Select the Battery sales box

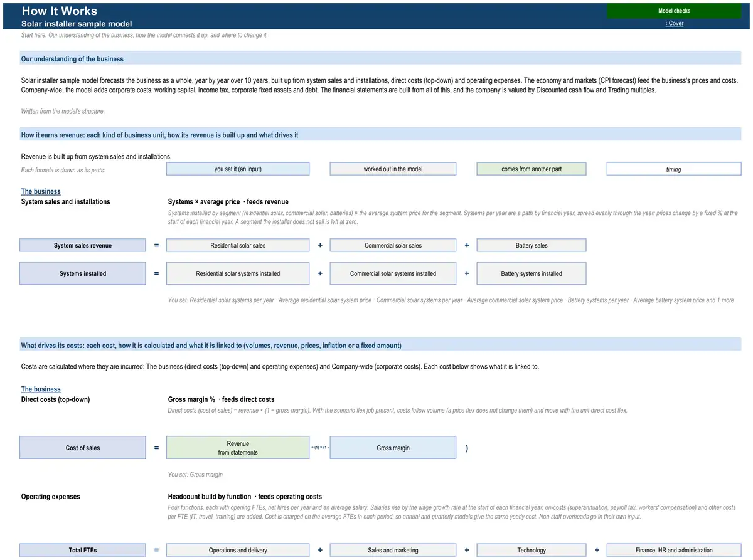[x=531, y=246]
